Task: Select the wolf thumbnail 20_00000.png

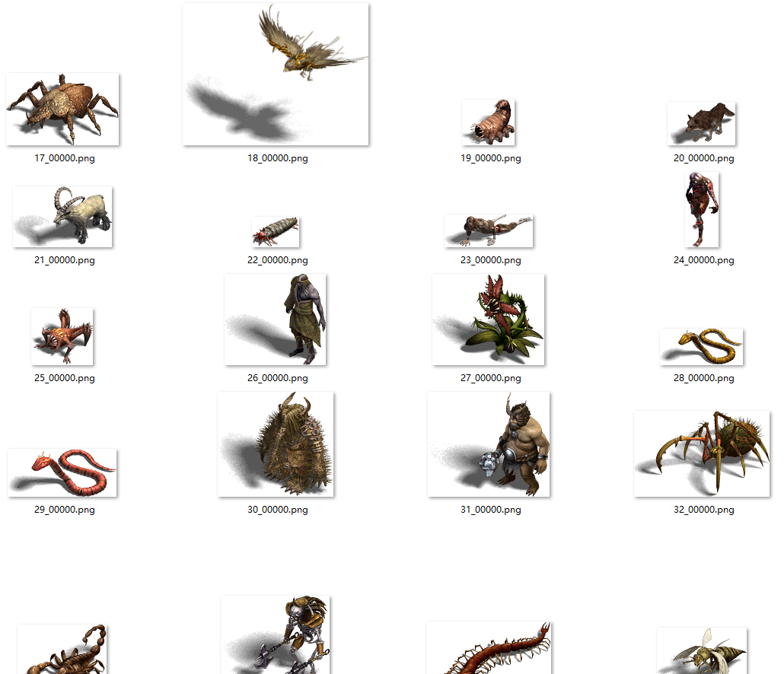Action: (x=701, y=123)
